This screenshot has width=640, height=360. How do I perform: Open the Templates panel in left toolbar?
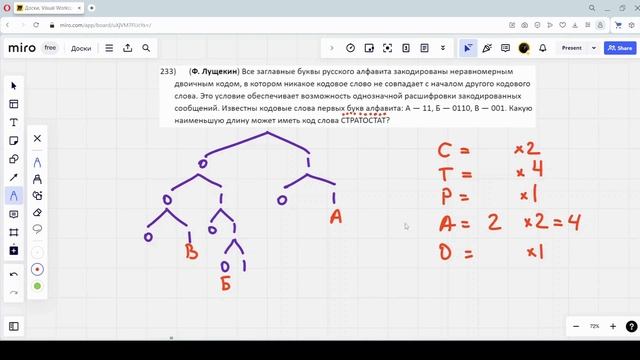tap(13, 104)
